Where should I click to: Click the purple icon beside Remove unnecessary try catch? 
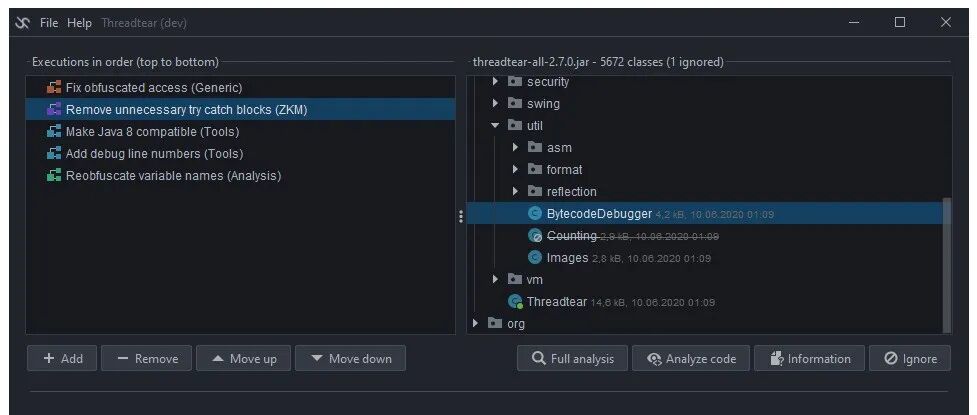click(54, 110)
